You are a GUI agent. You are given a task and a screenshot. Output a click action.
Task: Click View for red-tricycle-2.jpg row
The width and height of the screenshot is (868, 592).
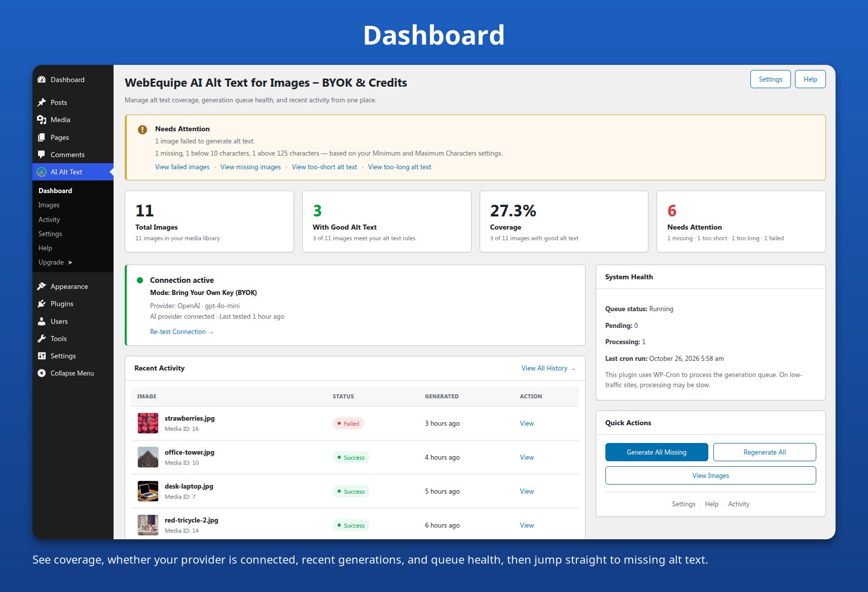pyautogui.click(x=527, y=525)
